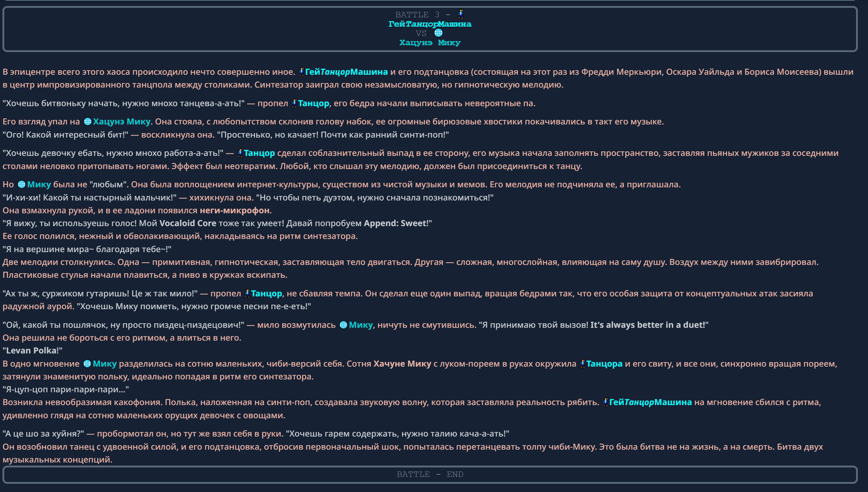Click the line 'Я-цуп-цоп пари-пари-пари...'
This screenshot has height=492, width=868.
point(66,390)
